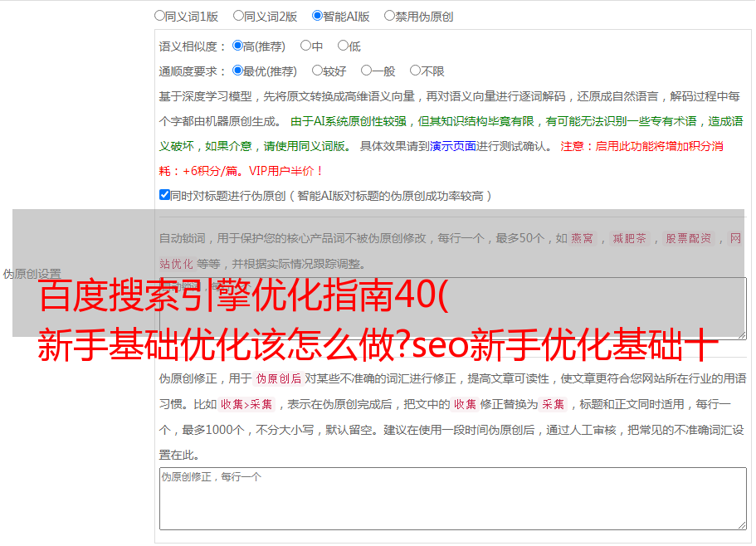This screenshot has height=546, width=756.
Task: Click into the 伪原创修正 text area
Action: (x=453, y=499)
